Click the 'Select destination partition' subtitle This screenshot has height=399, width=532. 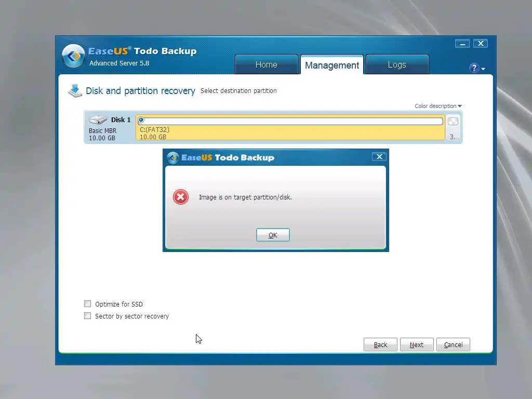(x=238, y=90)
